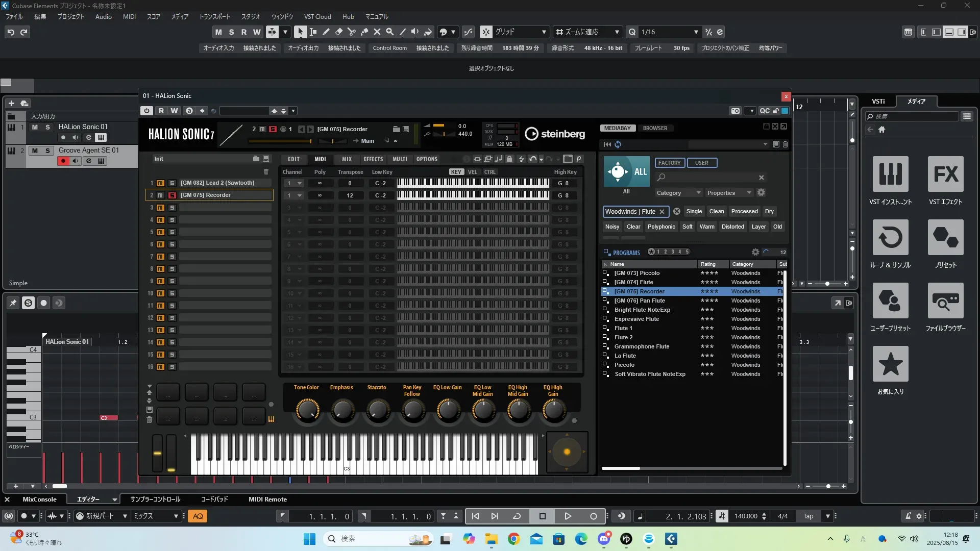Image resolution: width=980 pixels, height=551 pixels.
Task: Switch to the EFFECTS tab in HALion Sonic
Action: [x=373, y=159]
